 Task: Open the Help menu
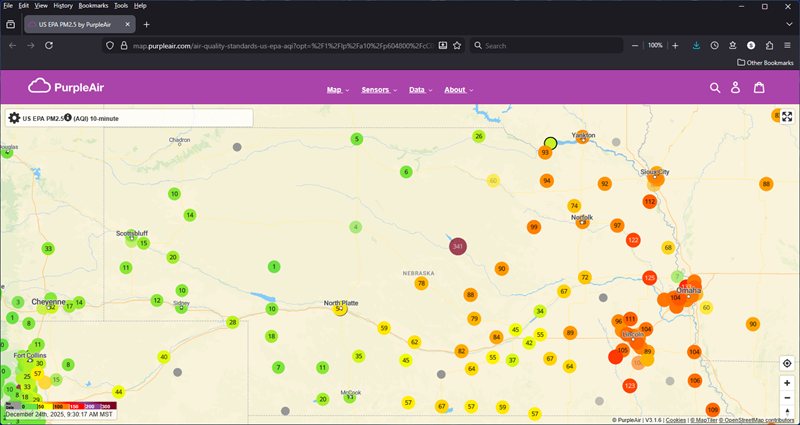140,6
